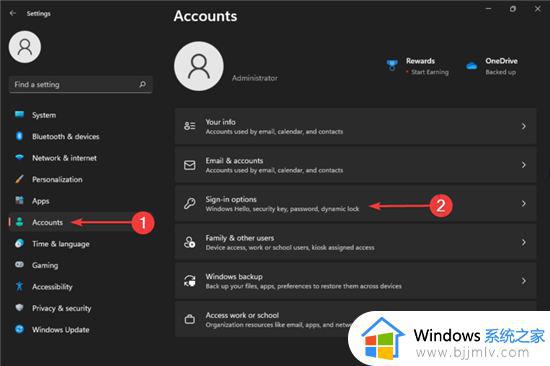
Task: Close the Settings window
Action: (x=537, y=9)
